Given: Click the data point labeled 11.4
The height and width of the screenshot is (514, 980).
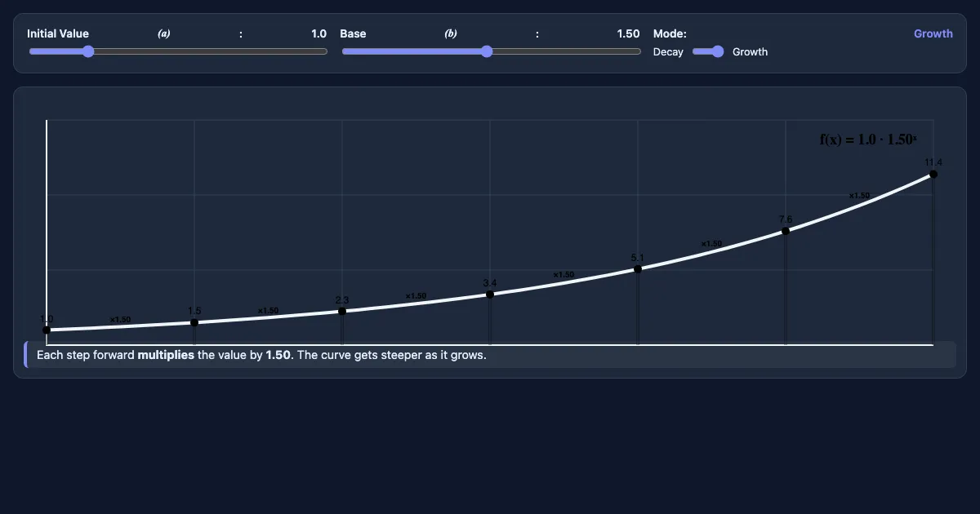Looking at the screenshot, I should pyautogui.click(x=933, y=174).
